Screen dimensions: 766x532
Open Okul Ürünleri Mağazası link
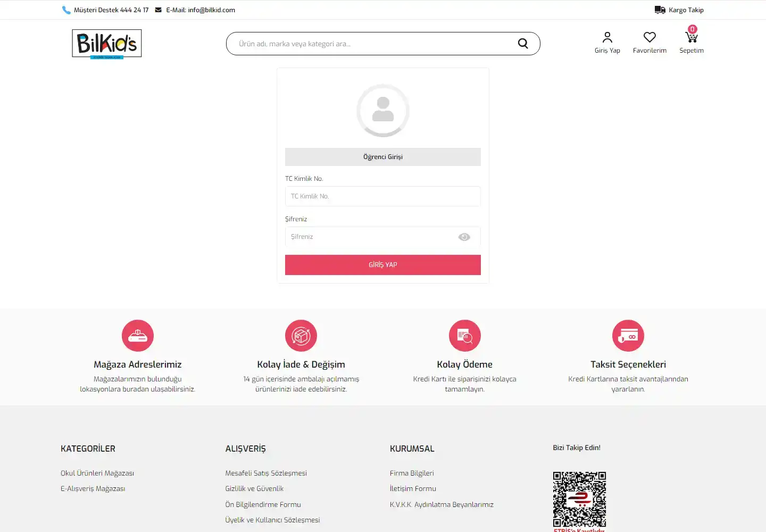97,473
